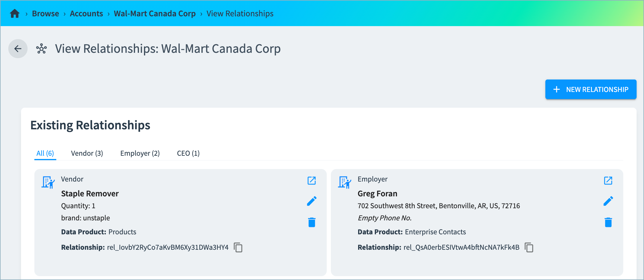Screen dimensions: 644x280
Task: Edit the Greg Foran employer relationship
Action: pos(608,201)
